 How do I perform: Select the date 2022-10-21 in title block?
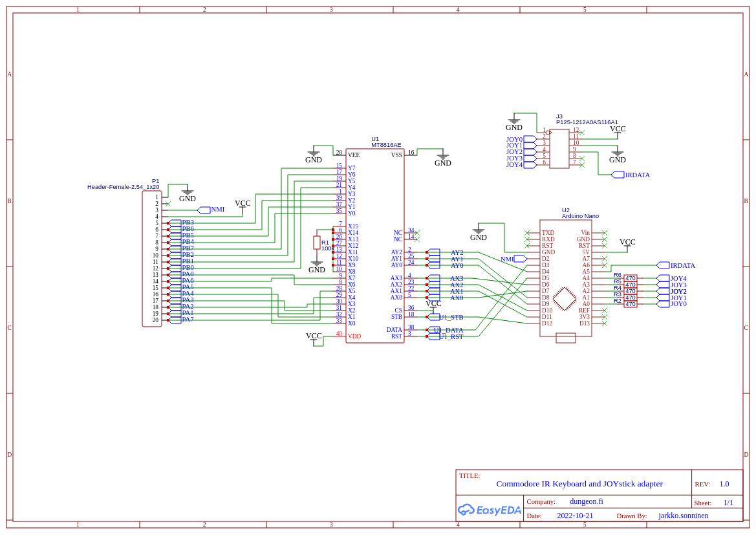click(x=575, y=516)
